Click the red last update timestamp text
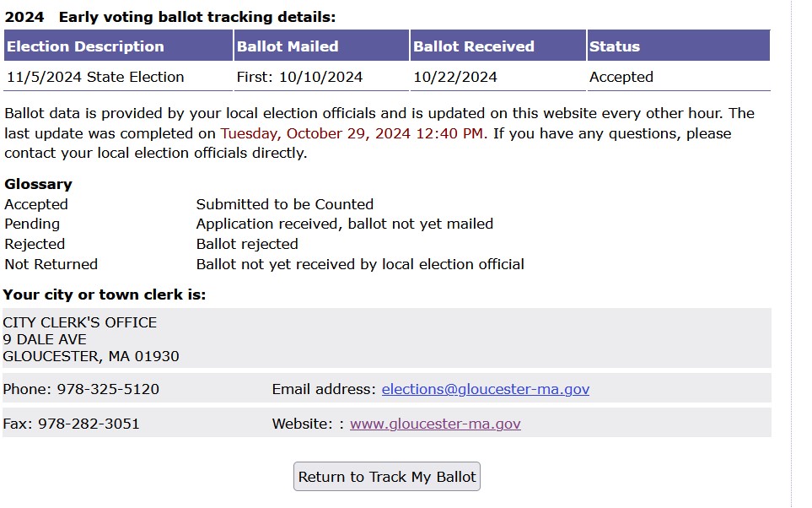This screenshot has width=812, height=508. [x=353, y=133]
